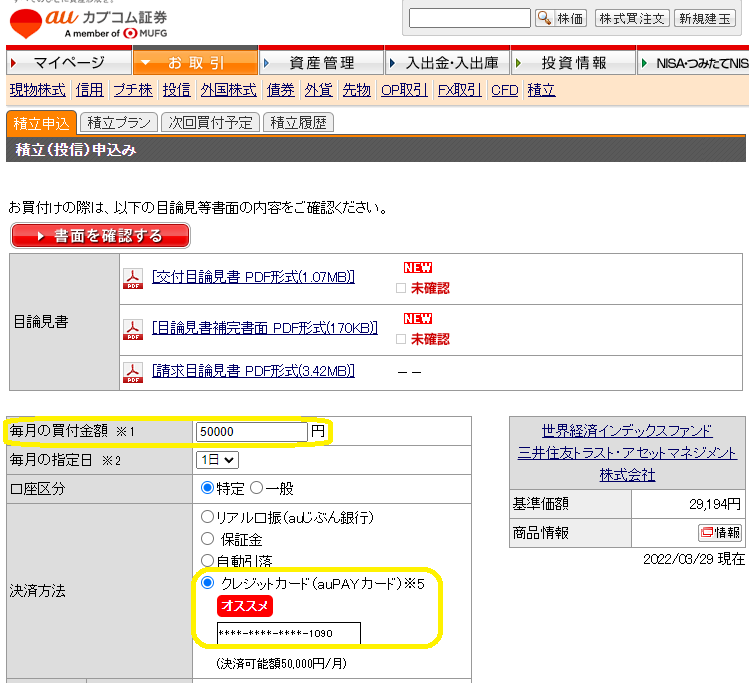Image resolution: width=749 pixels, height=683 pixels.
Task: Click PDF icon for 目論見書補完書面
Action: tap(133, 330)
